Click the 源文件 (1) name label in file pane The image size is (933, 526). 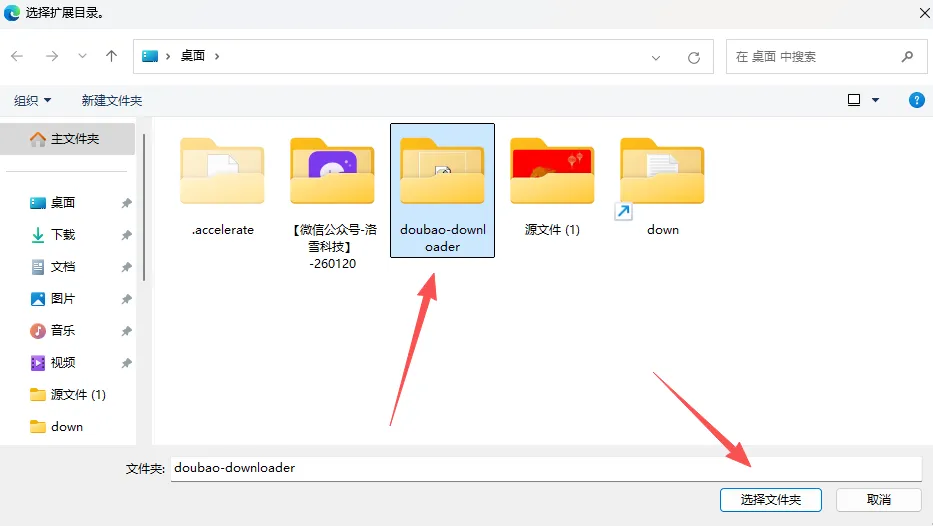tap(552, 230)
